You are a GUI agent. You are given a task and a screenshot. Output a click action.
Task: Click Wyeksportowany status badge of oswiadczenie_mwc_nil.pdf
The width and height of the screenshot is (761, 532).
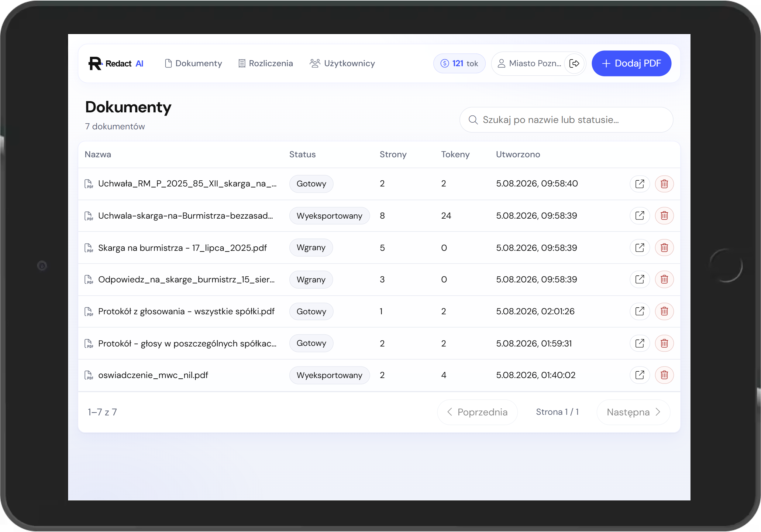pyautogui.click(x=329, y=375)
